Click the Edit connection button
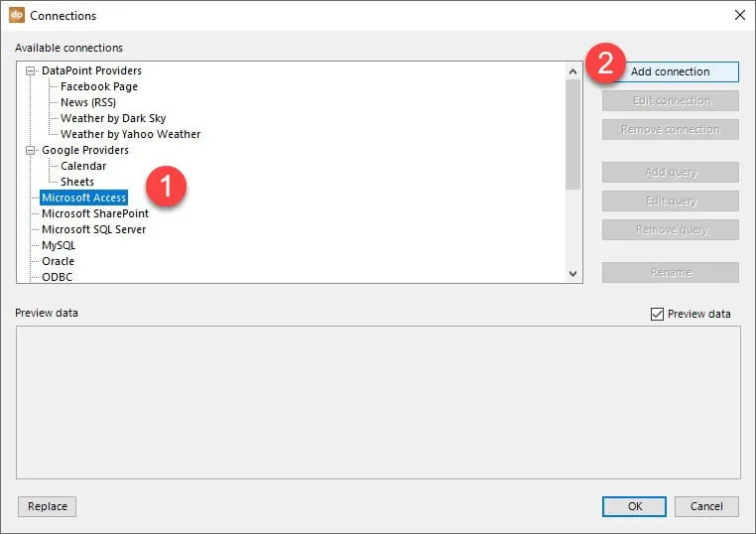Viewport: 756px width, 534px height. click(x=670, y=101)
